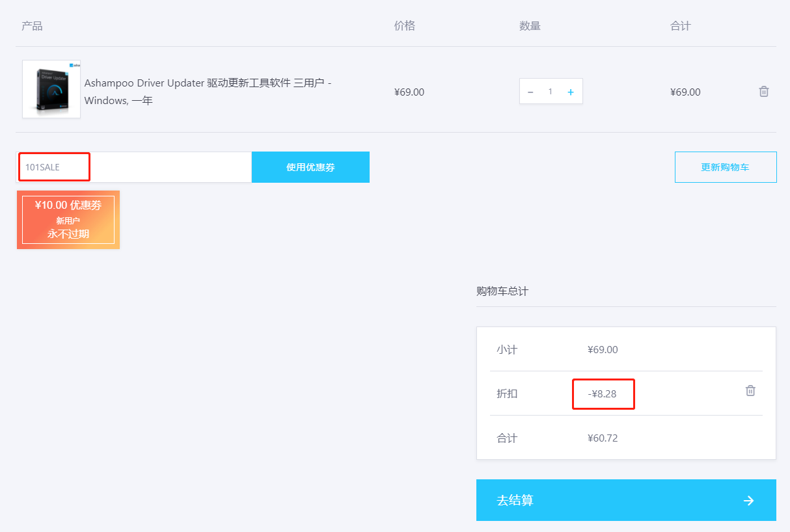Proceed to checkout via 去结算

(515, 500)
